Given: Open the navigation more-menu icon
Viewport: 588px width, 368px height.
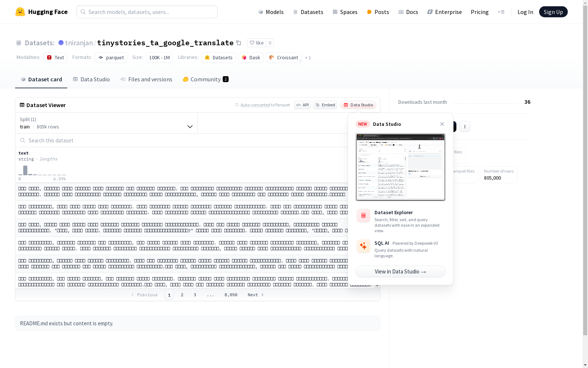Looking at the screenshot, I should [x=501, y=12].
